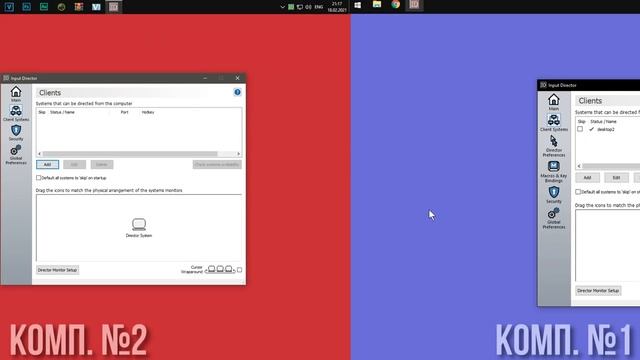Click Edit button in right Input Director window

616,178
